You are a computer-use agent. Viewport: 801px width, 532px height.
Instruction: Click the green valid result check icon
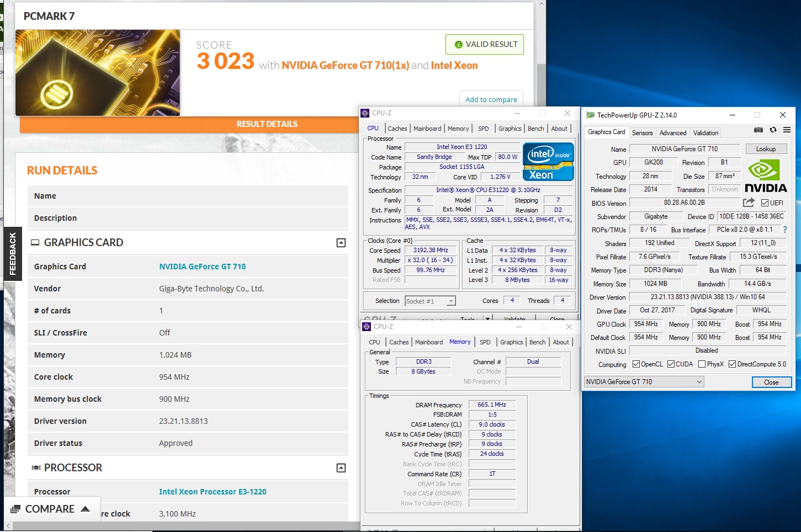[458, 45]
